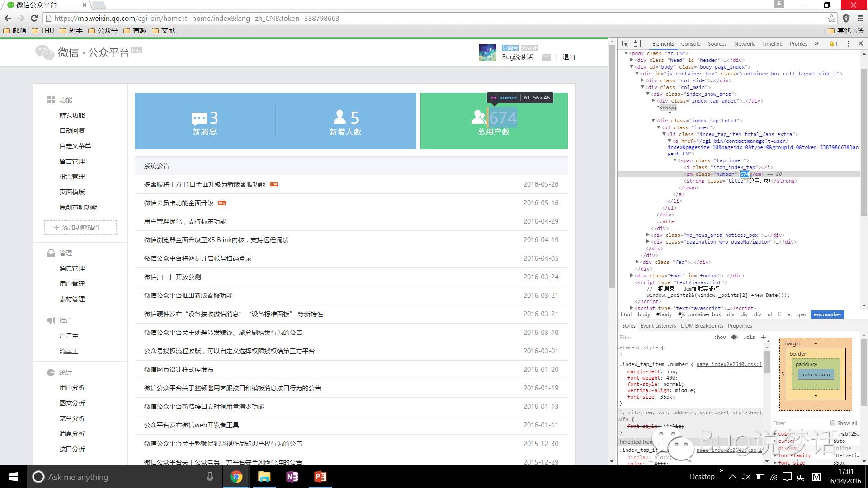Image resolution: width=868 pixels, height=488 pixels.
Task: Show more DevTools tabs via double chevron
Action: pos(816,44)
